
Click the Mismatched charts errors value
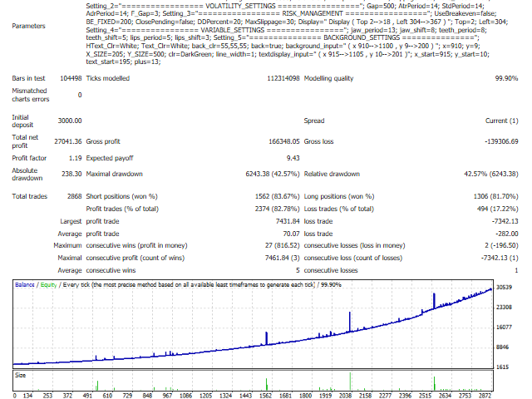point(79,95)
